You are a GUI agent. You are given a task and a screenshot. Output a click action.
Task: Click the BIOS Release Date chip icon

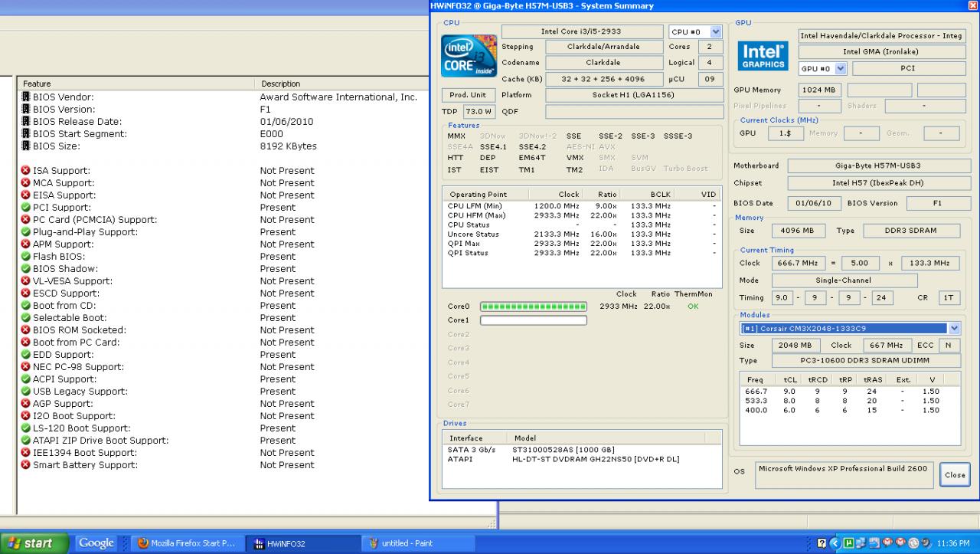pos(26,122)
